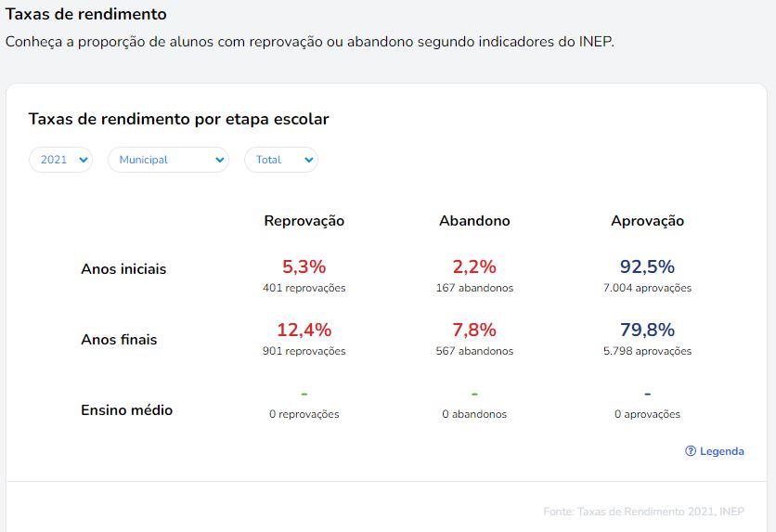Select the Reprovação column header

[304, 221]
